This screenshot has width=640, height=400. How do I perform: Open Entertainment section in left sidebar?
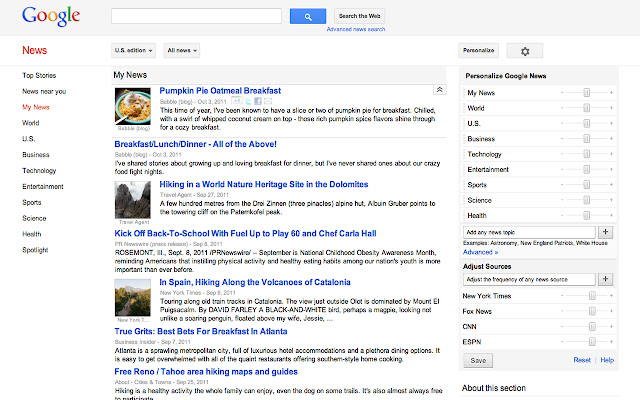point(43,187)
